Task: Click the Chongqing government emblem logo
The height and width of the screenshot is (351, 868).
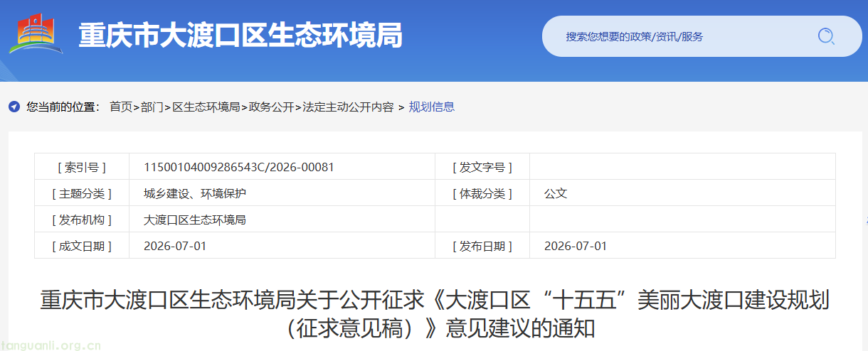Action: pyautogui.click(x=36, y=33)
